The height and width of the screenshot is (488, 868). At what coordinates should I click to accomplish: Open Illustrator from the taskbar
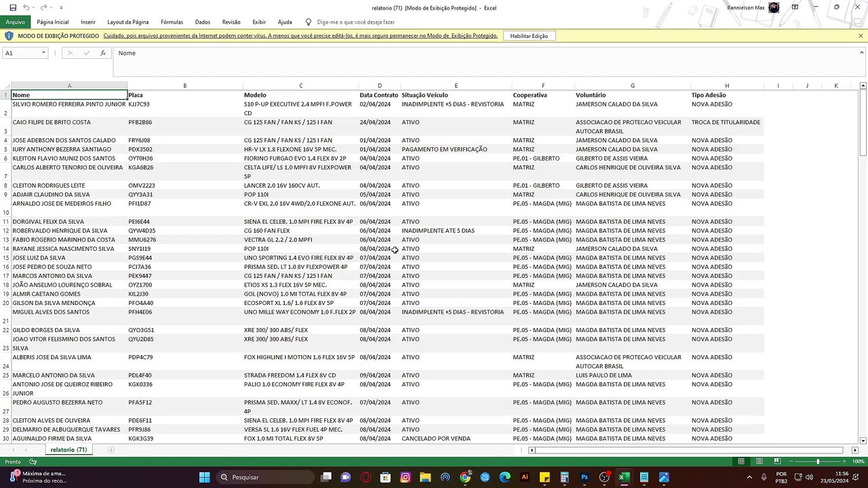click(525, 477)
